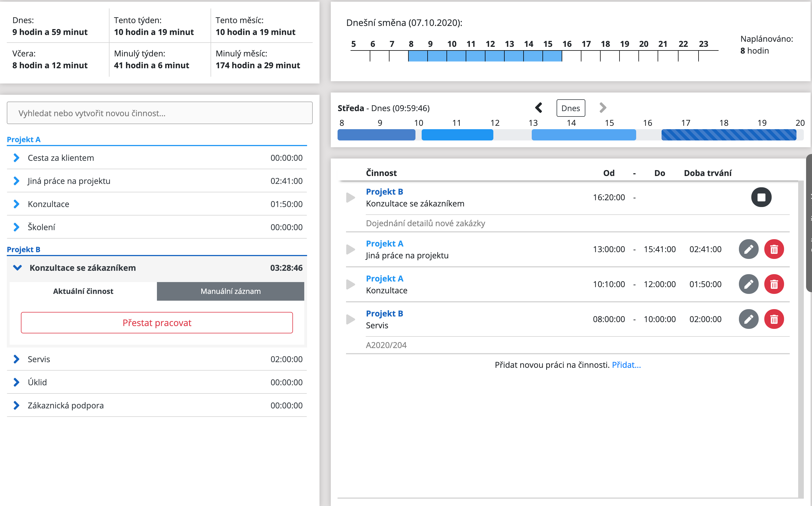The image size is (812, 506).
Task: Edit the Jiná práce na projektu entry
Action: pyautogui.click(x=748, y=249)
